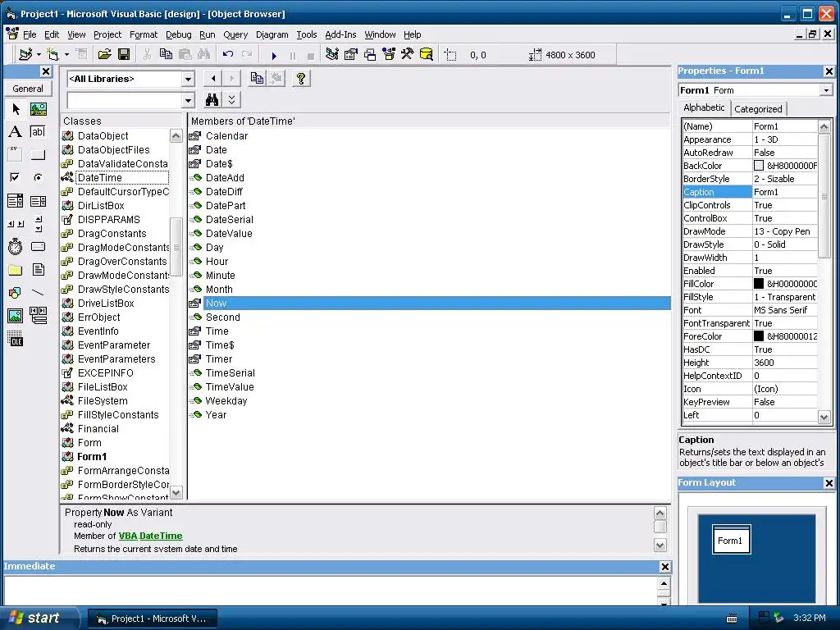
Task: Close the Properties panel
Action: pos(829,71)
